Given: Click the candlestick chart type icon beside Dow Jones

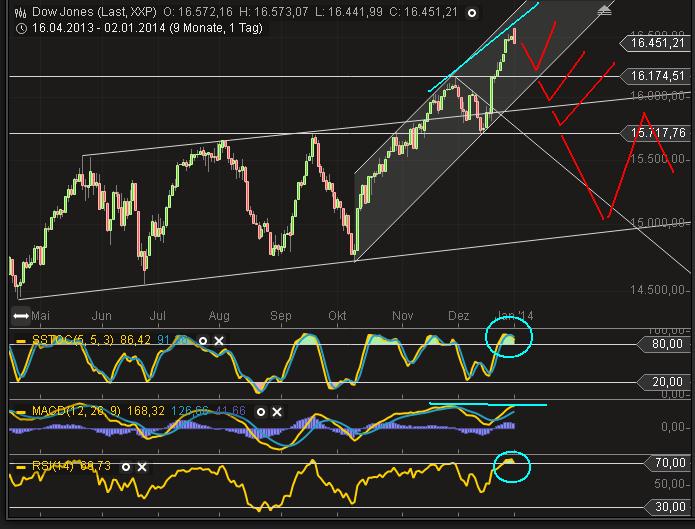Looking at the screenshot, I should click(x=20, y=12).
